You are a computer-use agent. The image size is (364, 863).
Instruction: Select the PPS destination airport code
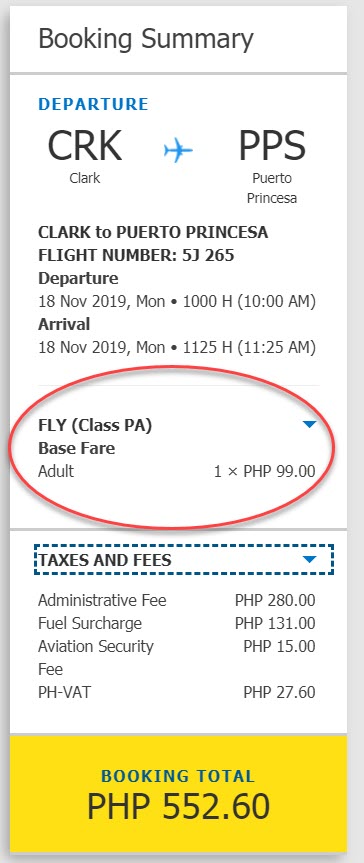pos(271,146)
